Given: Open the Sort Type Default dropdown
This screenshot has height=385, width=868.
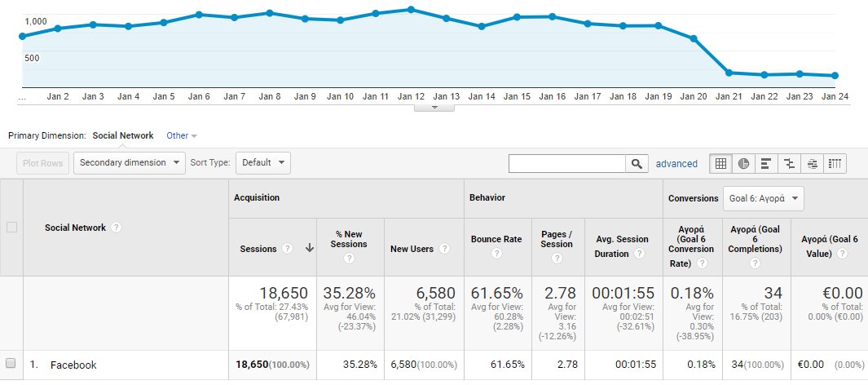Looking at the screenshot, I should coord(262,162).
